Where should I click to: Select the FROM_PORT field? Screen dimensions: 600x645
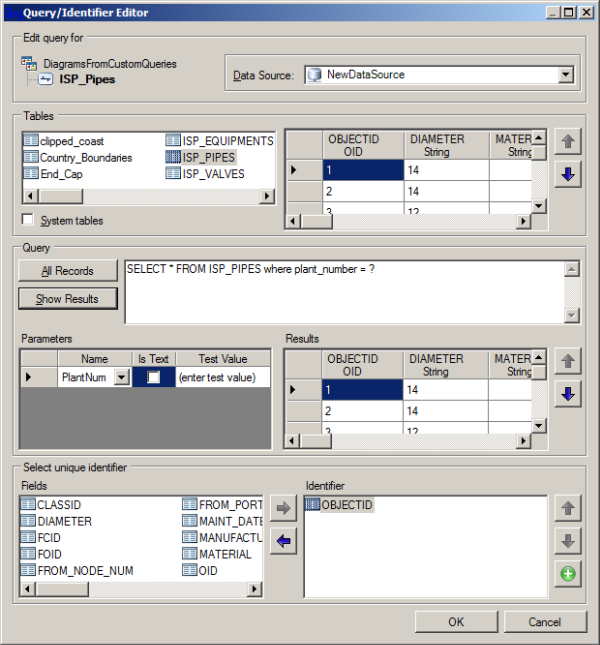222,505
